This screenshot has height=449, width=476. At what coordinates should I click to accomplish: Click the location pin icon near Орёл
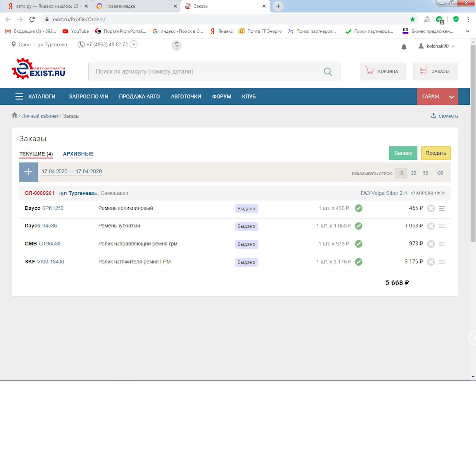[x=14, y=44]
